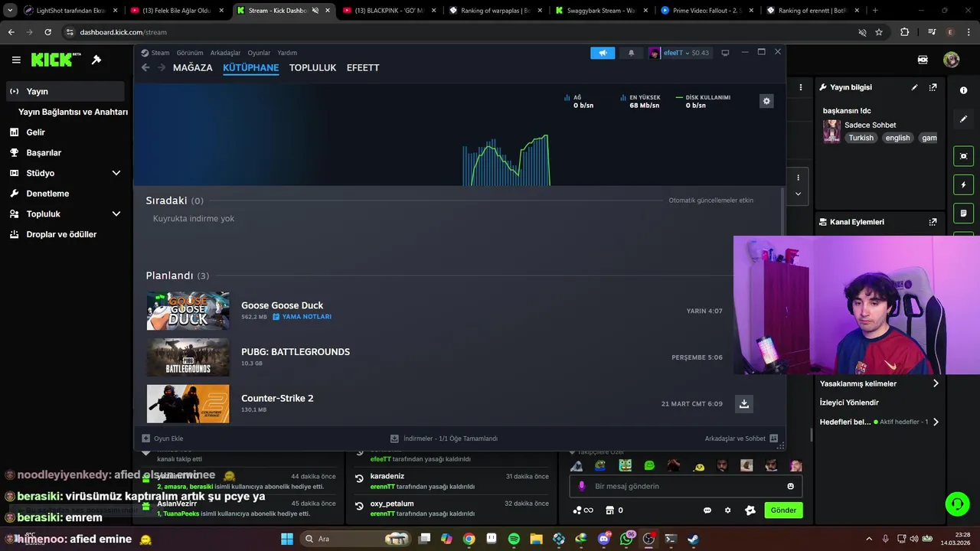Open chat settings gear

727,510
